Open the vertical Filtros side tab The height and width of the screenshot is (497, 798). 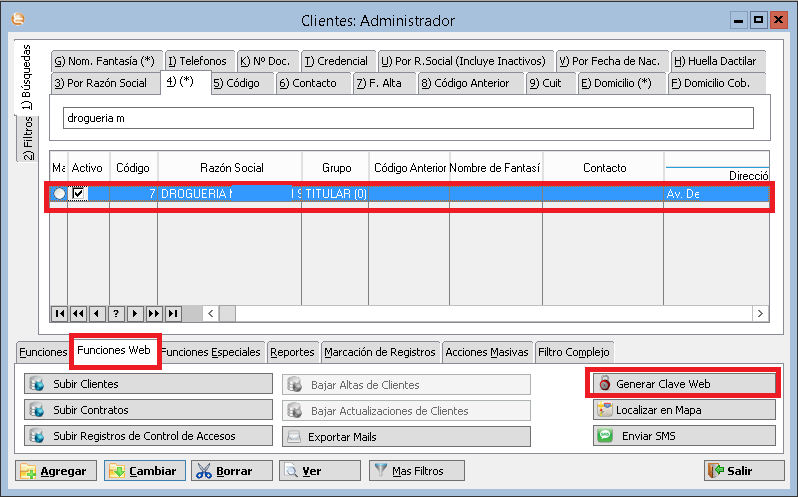pos(27,138)
